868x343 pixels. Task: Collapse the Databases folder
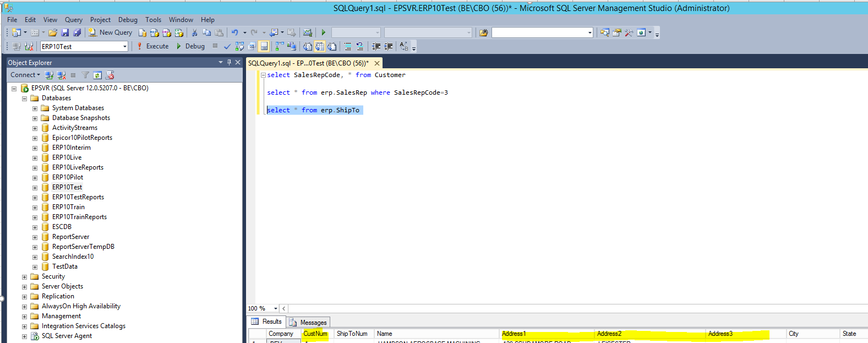point(24,99)
